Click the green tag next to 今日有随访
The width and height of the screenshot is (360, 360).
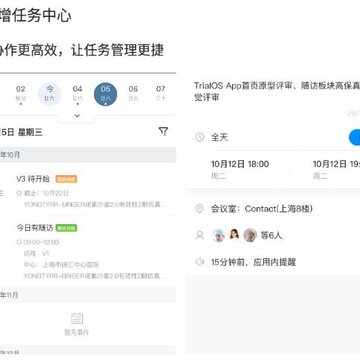coord(66,228)
